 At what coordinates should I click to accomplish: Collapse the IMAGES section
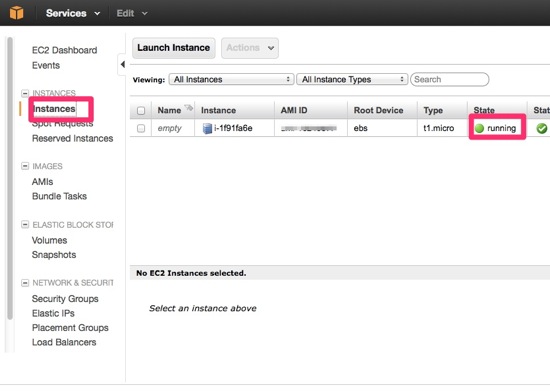(25, 166)
